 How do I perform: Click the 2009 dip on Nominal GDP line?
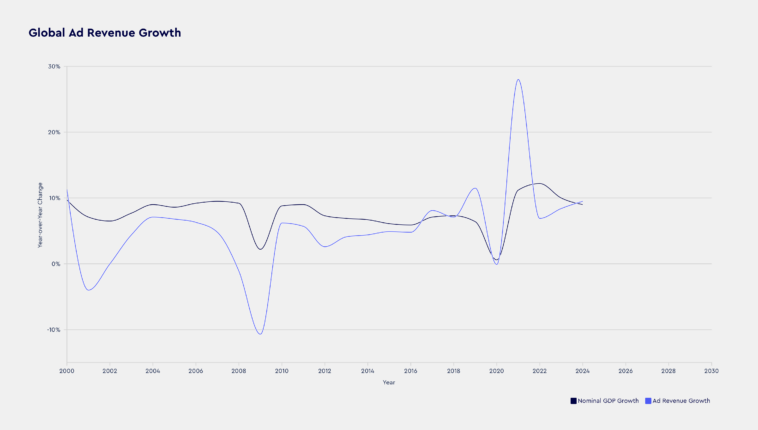(x=260, y=249)
